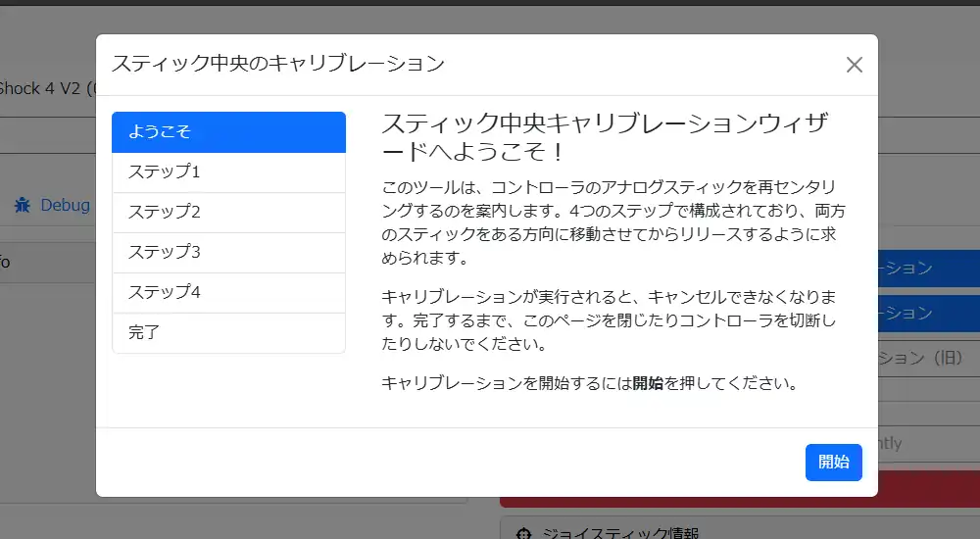Screen dimensions: 980x539
Task: Select ステップ3 in the wizard list
Action: coord(228,252)
